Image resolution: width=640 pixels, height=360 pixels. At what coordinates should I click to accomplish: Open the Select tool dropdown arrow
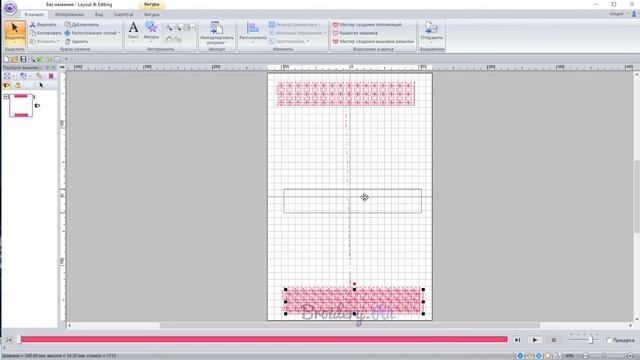(x=15, y=42)
